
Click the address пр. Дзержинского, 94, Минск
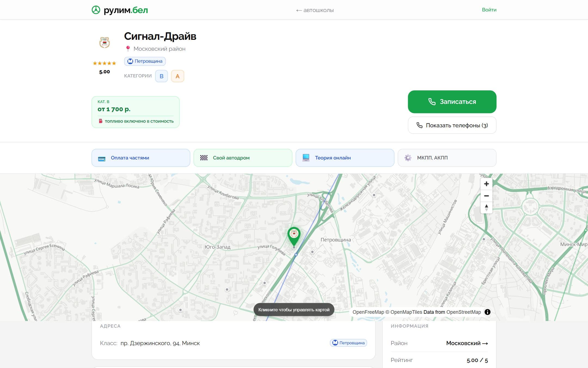160,343
